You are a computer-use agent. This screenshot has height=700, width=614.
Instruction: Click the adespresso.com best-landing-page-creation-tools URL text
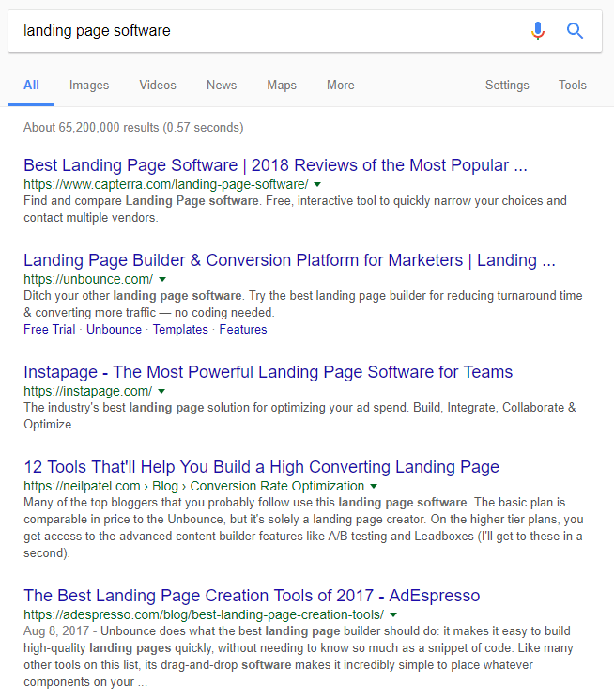click(x=204, y=614)
